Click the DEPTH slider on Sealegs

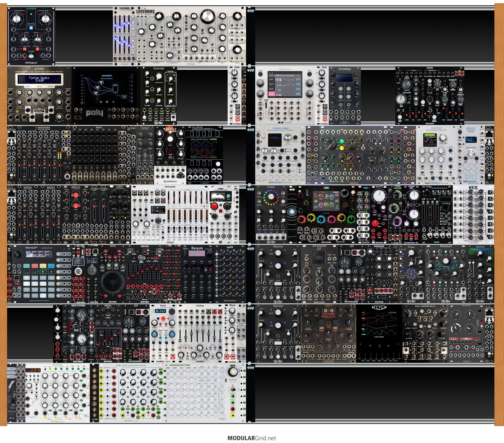pyautogui.click(x=203, y=336)
